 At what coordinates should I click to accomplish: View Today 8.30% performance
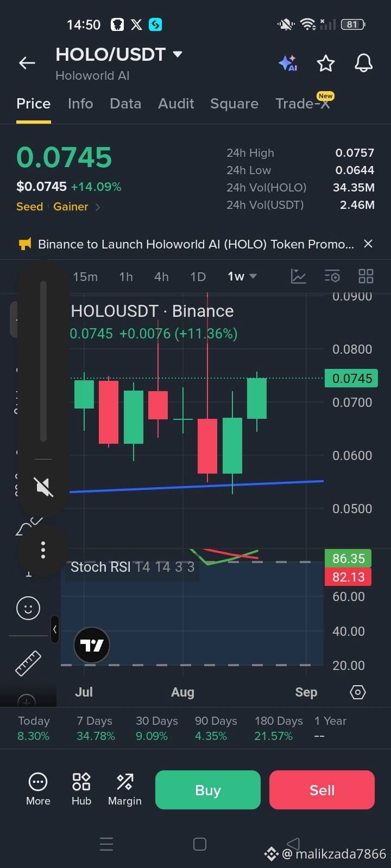tap(34, 729)
